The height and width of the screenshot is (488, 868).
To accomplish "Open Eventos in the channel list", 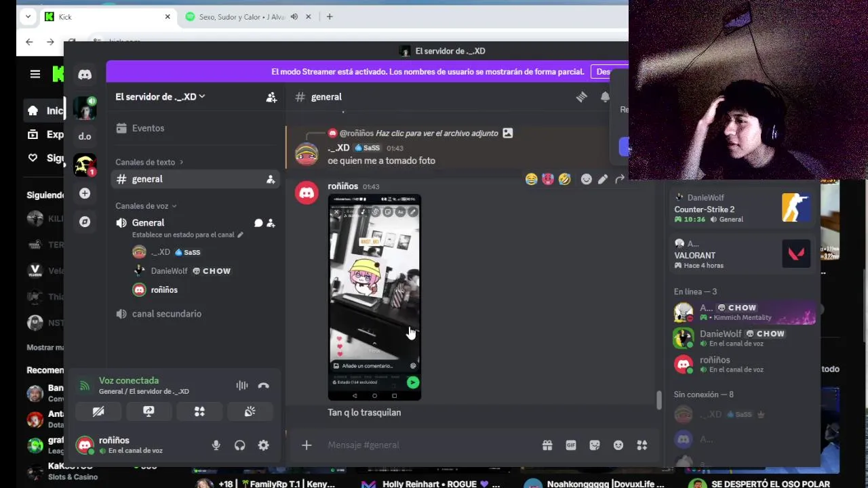I will [x=195, y=128].
